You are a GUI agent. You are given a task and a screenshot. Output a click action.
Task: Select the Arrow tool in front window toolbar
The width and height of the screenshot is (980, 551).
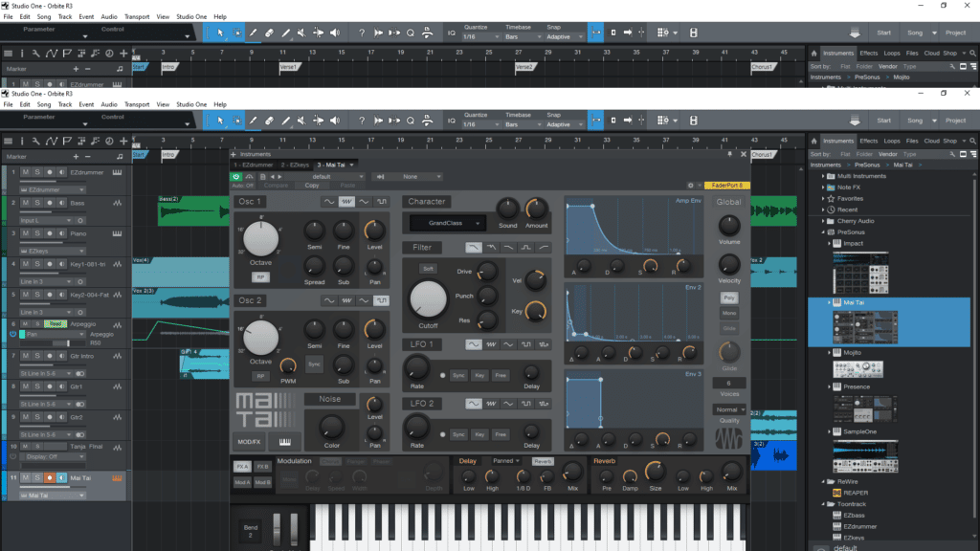[220, 121]
